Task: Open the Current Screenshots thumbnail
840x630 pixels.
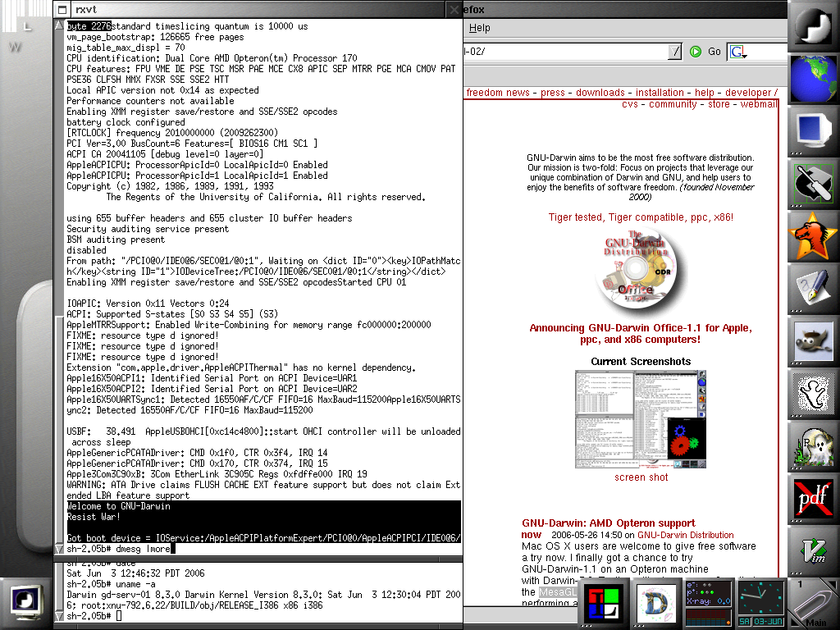Action: click(641, 419)
